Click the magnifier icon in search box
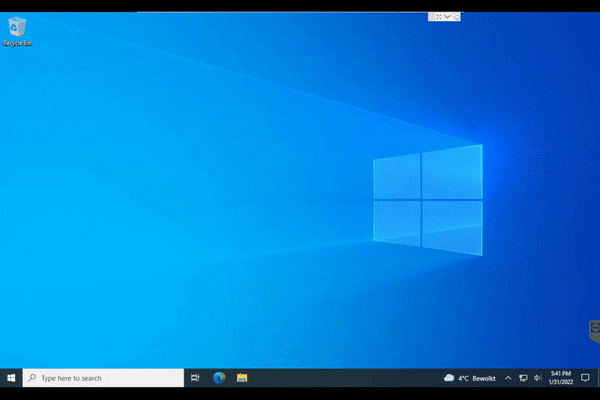 pyautogui.click(x=32, y=378)
